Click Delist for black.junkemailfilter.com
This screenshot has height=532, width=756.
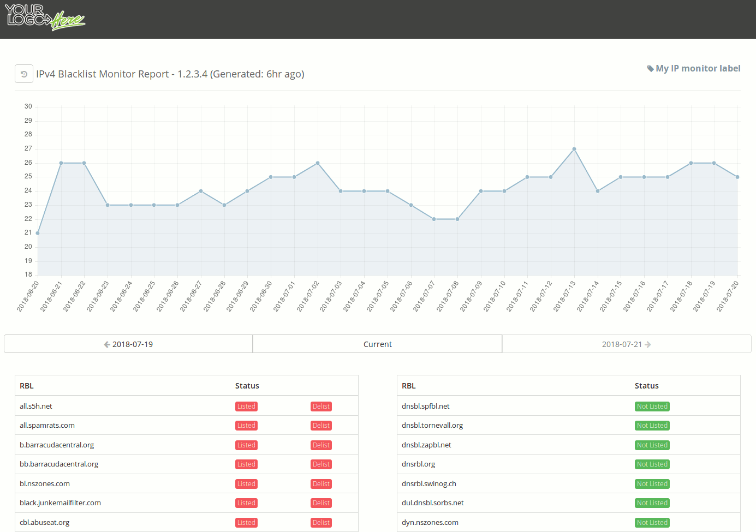click(x=321, y=503)
